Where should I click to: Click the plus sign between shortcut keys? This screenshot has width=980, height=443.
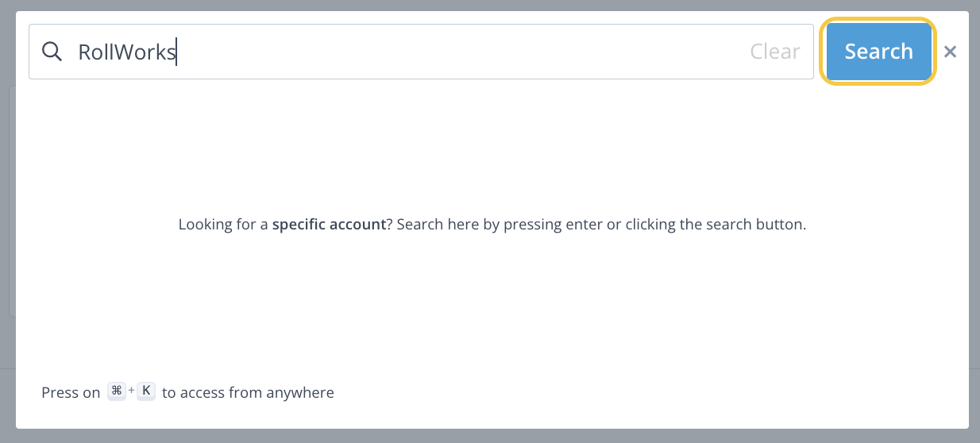[x=132, y=391]
